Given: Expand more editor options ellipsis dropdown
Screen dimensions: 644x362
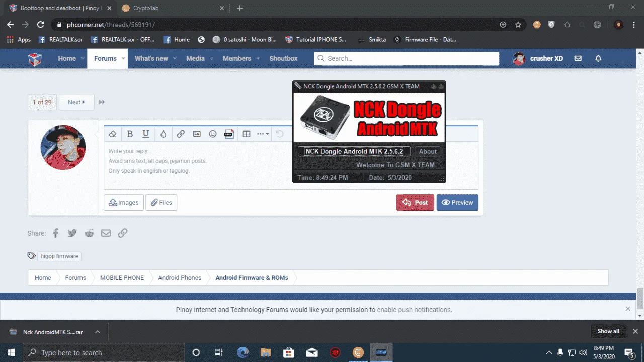Looking at the screenshot, I should (263, 134).
